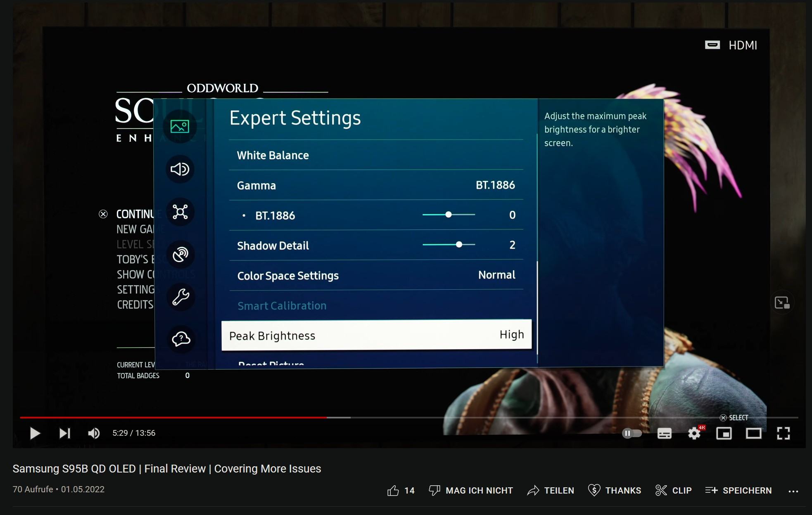The height and width of the screenshot is (515, 812).
Task: Like the video with thumbs up
Action: tap(393, 490)
